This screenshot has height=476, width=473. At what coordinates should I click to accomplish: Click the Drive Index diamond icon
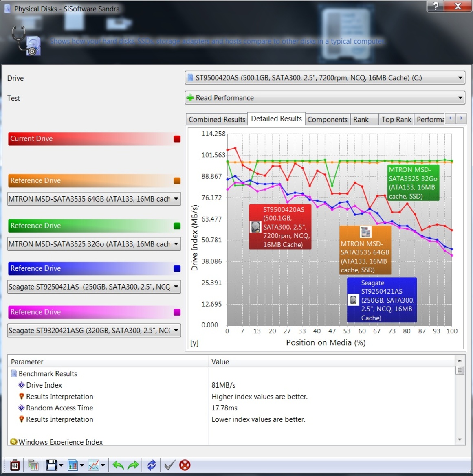pyautogui.click(x=21, y=385)
